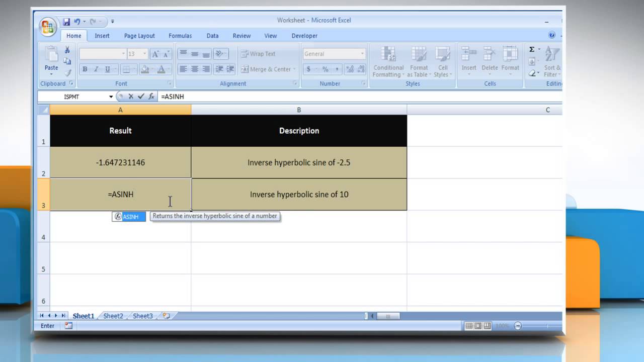Open the font size dropdown
Screen dimensions: 644x362
[x=145, y=54]
